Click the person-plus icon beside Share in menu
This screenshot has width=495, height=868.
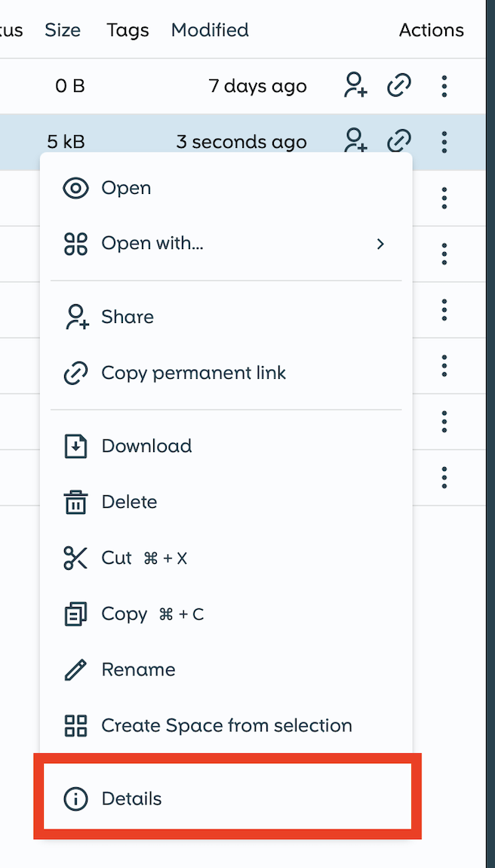pyautogui.click(x=75, y=316)
